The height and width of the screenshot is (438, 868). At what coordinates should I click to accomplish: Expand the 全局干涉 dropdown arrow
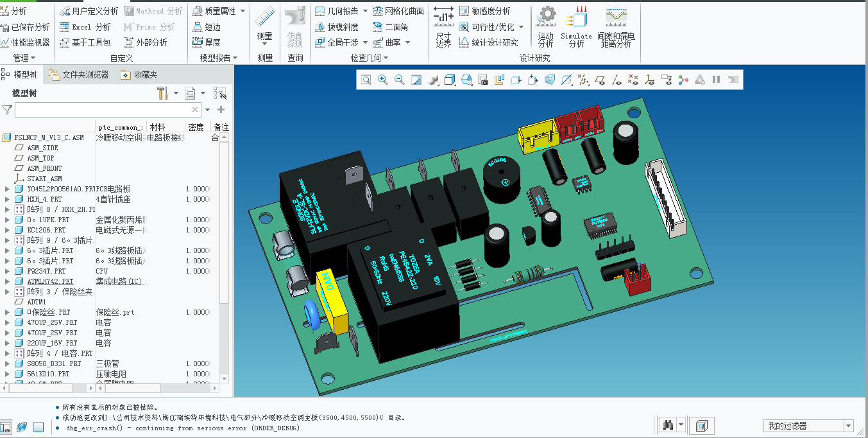[365, 42]
